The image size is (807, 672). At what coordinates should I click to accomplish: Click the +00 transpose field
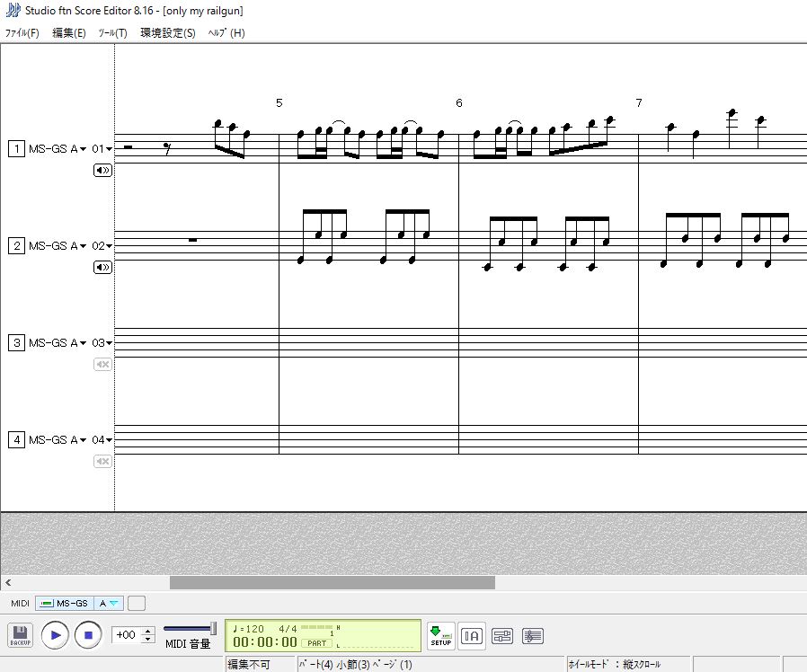coord(126,634)
